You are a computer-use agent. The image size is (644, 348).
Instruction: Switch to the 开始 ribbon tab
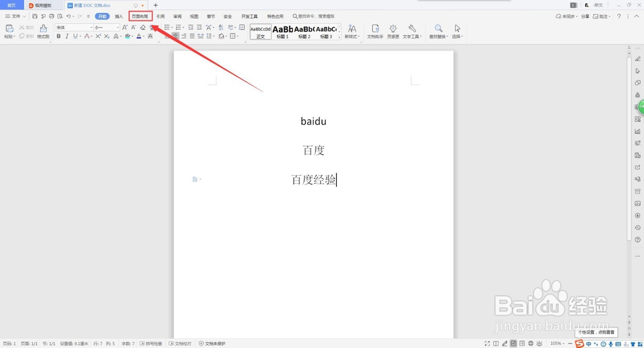click(102, 17)
